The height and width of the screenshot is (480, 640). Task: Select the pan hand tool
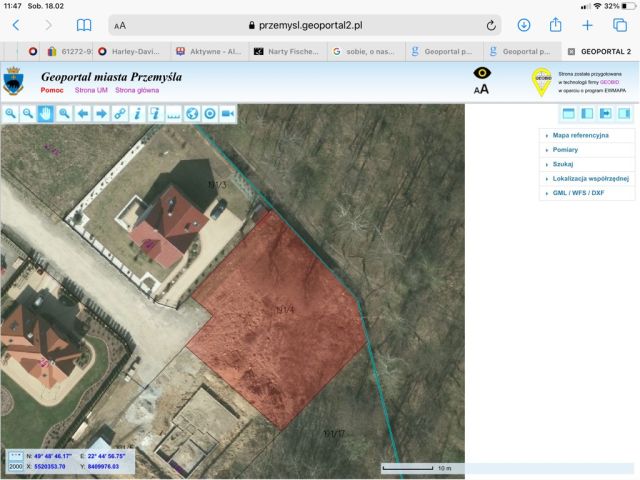point(46,114)
